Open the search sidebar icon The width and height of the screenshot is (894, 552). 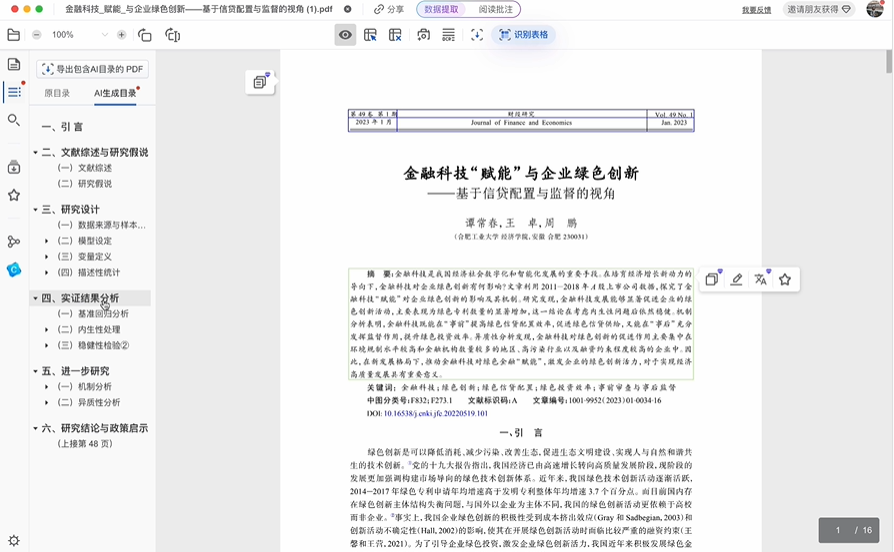14,120
